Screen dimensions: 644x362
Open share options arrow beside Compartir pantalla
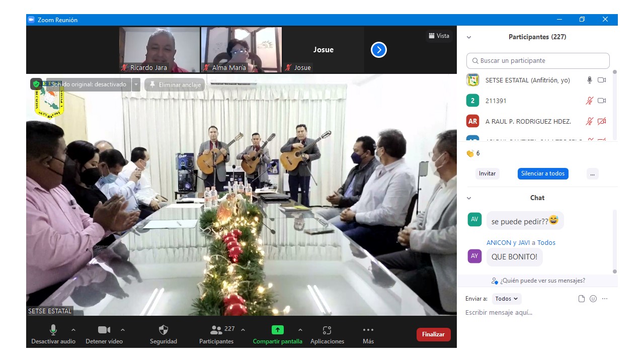click(x=300, y=330)
